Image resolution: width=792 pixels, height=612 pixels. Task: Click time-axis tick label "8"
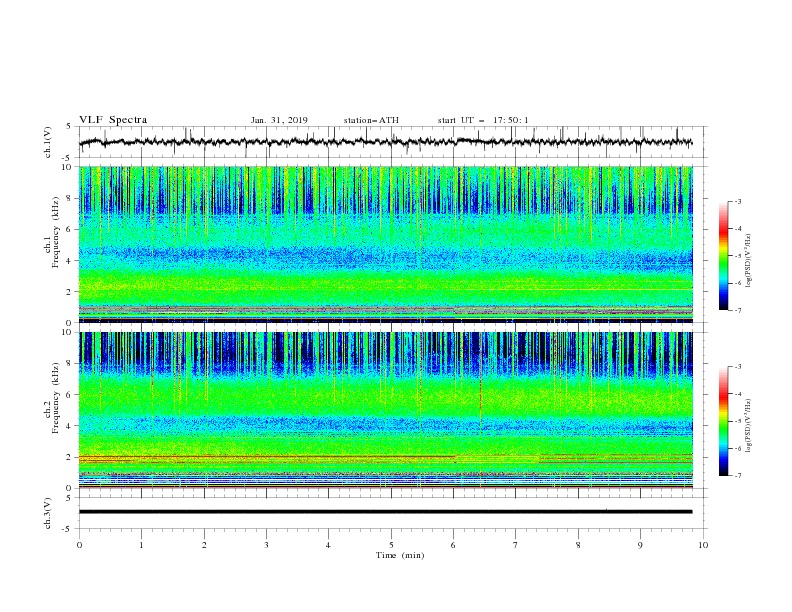(578, 545)
